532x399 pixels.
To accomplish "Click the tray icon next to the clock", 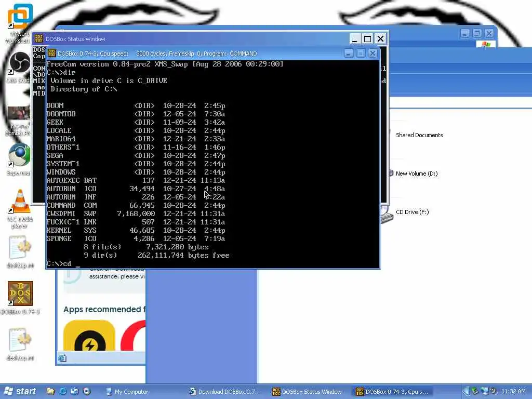I will [493, 391].
